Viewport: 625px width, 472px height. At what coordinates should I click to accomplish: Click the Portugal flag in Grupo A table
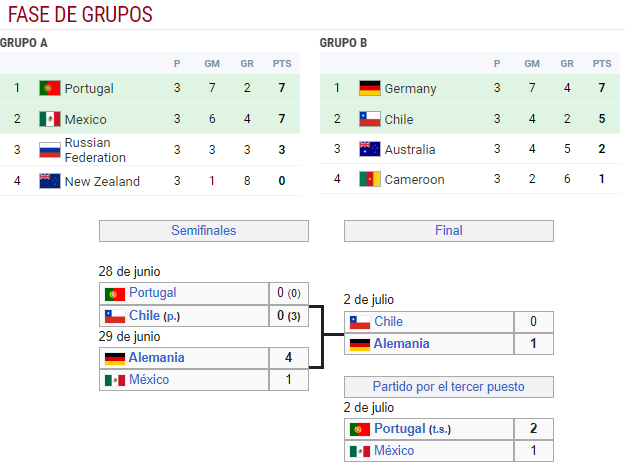coord(50,88)
